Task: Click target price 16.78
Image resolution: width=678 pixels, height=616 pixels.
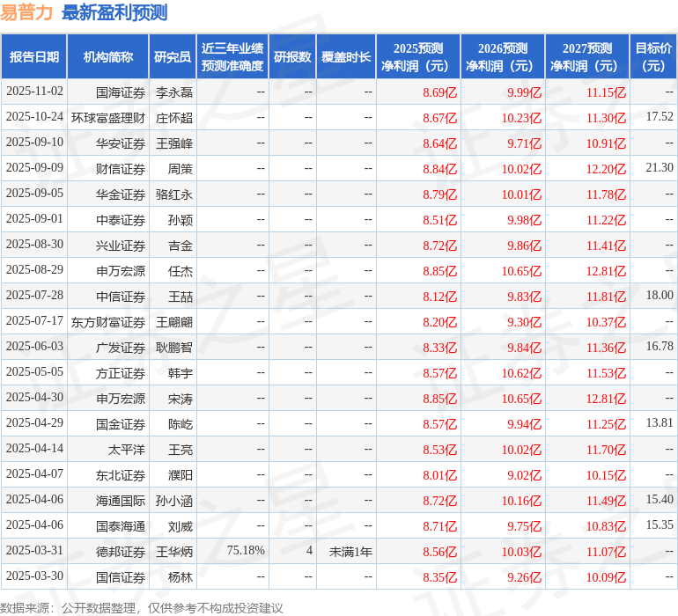Action: [x=660, y=346]
